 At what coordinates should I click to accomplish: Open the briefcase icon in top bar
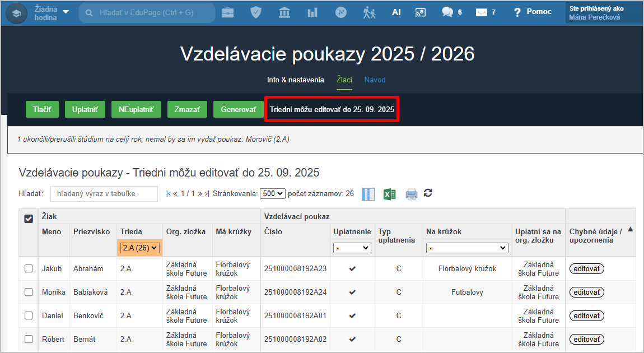pos(228,12)
